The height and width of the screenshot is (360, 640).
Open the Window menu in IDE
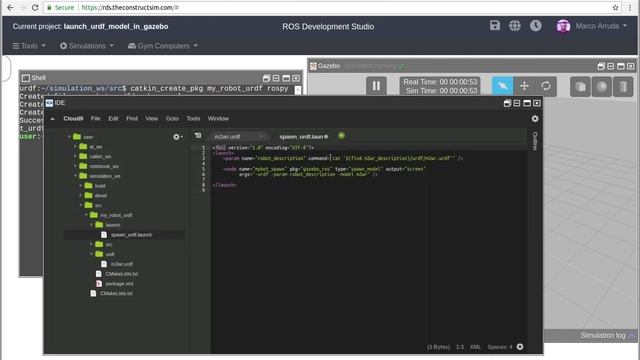pos(218,118)
